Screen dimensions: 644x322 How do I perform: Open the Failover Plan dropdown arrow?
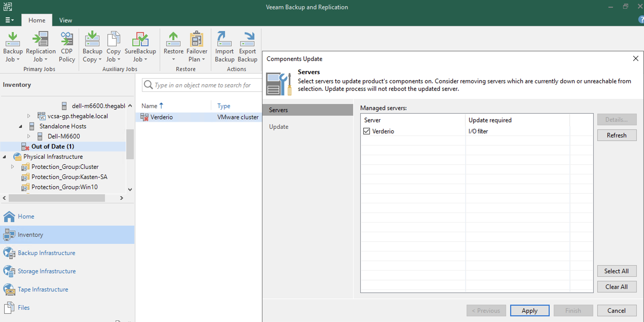click(203, 59)
